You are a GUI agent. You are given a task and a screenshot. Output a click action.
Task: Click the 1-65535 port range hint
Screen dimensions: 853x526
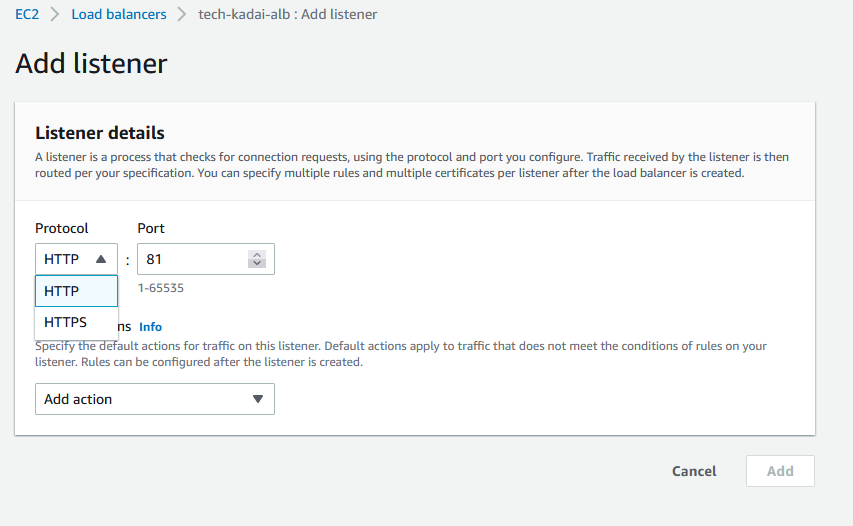(x=160, y=288)
